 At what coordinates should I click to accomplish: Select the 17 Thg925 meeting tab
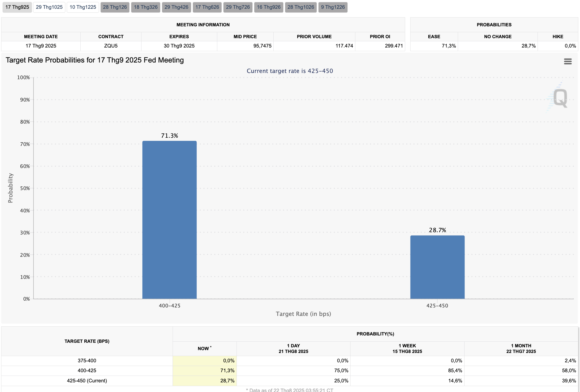point(17,7)
